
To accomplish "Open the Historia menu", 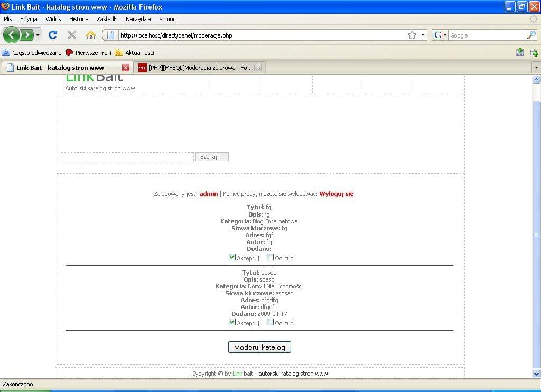I will point(79,19).
